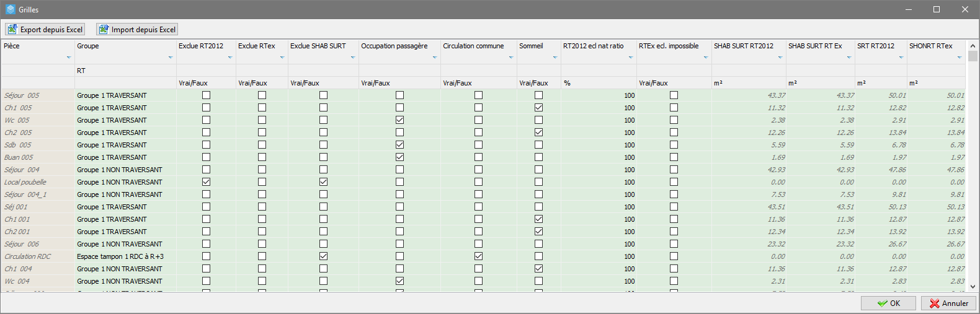The image size is (980, 314).
Task: Select the Séjour 004 row cell
Action: (22, 170)
